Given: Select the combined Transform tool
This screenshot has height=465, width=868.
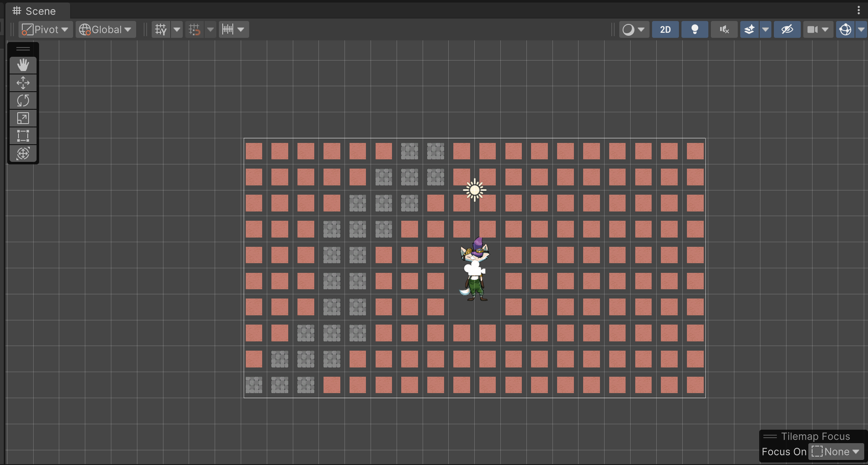Looking at the screenshot, I should point(23,153).
